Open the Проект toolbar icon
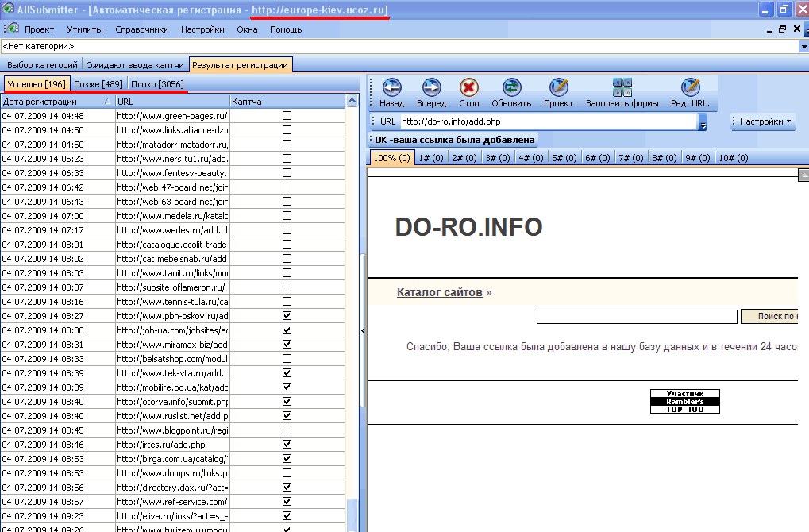 click(559, 87)
